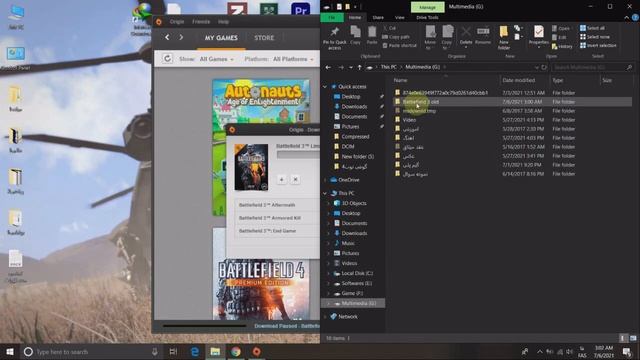The width and height of the screenshot is (640, 360).
Task: Switch to the Share ribbon tab
Action: [x=378, y=18]
